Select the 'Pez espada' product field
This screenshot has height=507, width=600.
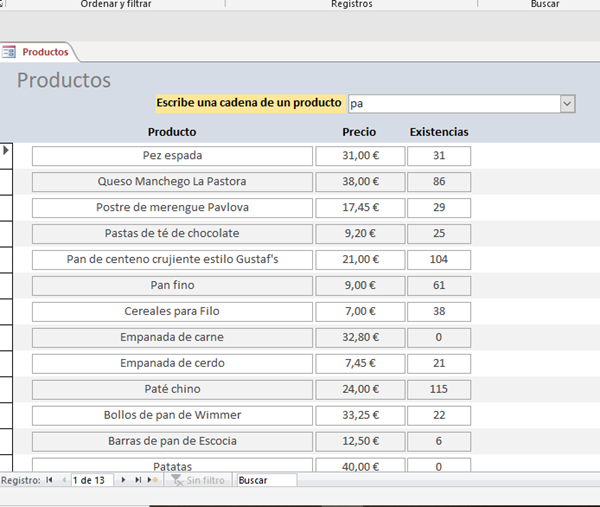tap(172, 156)
